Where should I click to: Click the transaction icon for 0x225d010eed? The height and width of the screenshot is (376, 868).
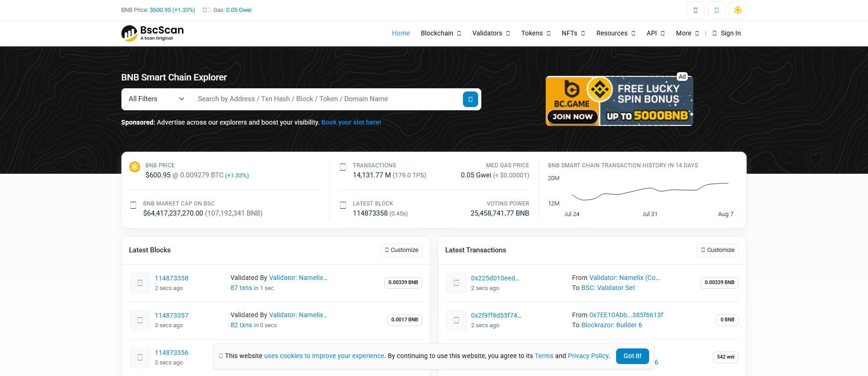pyautogui.click(x=457, y=283)
